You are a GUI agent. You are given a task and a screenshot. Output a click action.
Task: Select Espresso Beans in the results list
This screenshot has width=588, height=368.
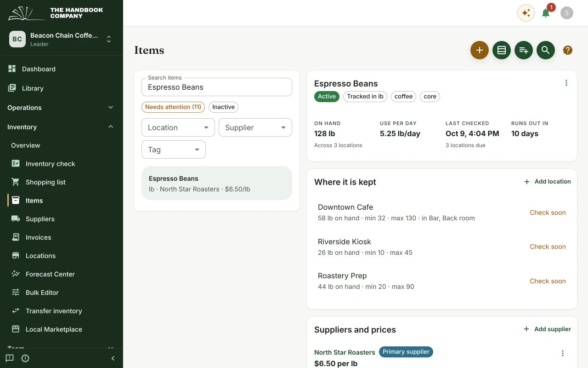click(x=217, y=183)
